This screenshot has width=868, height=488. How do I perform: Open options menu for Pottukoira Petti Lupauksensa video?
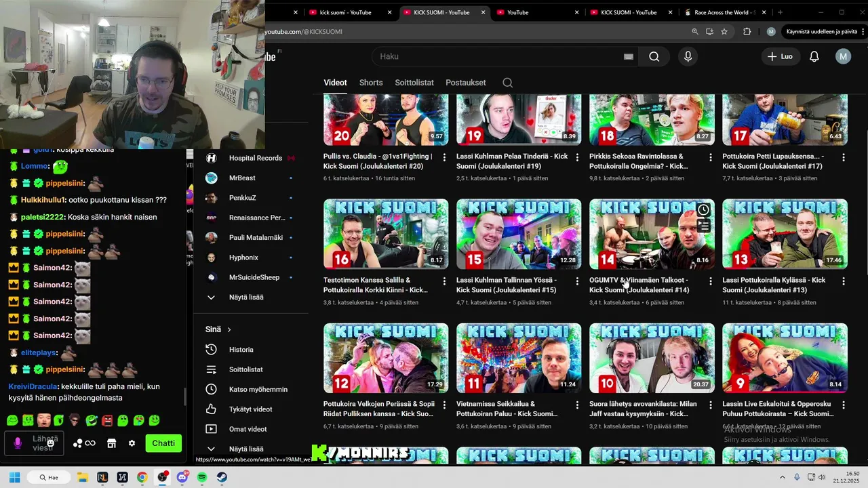(x=844, y=157)
